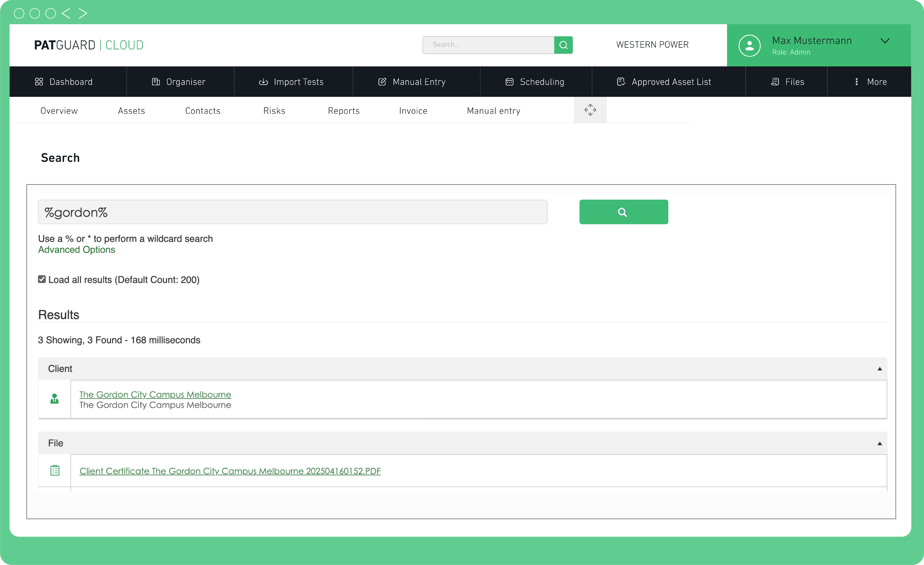The height and width of the screenshot is (565, 924).
Task: Switch to the Risks tab
Action: [274, 111]
